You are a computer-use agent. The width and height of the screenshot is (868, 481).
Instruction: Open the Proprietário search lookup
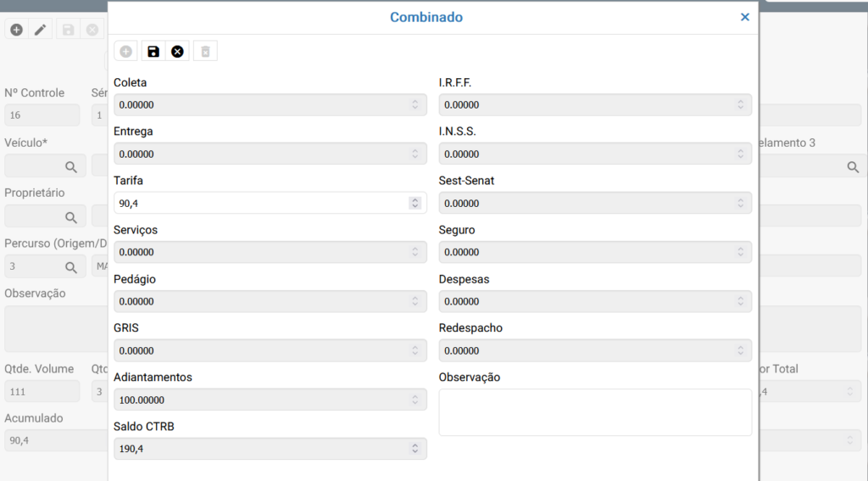pos(71,217)
